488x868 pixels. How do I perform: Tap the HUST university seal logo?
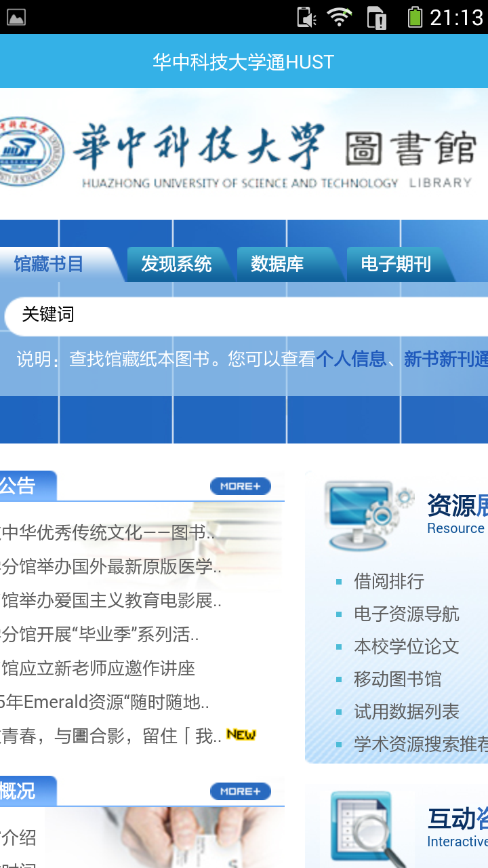30,152
